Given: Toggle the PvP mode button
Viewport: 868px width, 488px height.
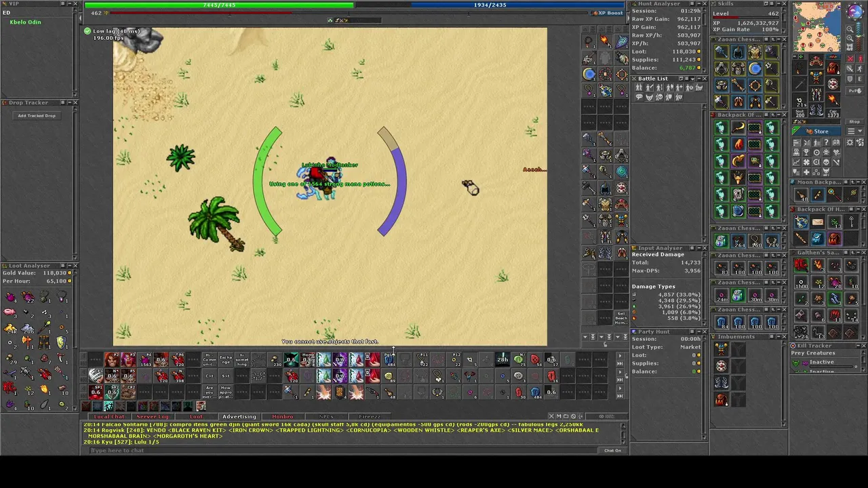Looking at the screenshot, I should click(x=854, y=91).
